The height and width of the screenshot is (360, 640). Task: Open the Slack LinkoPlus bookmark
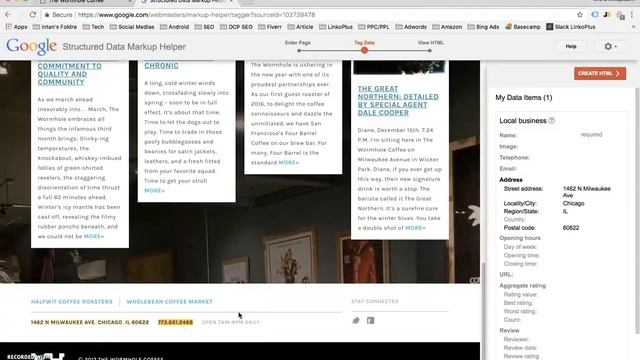571,27
